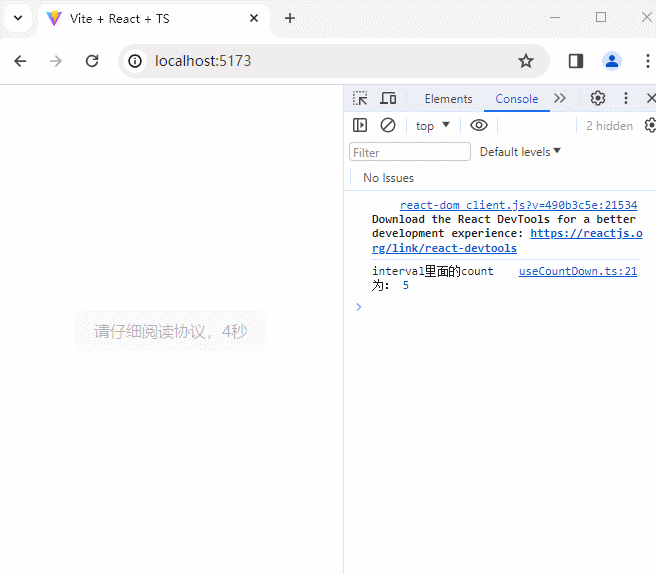Image resolution: width=656 pixels, height=574 pixels.
Task: Create a live expression with eye icon
Action: pyautogui.click(x=479, y=125)
